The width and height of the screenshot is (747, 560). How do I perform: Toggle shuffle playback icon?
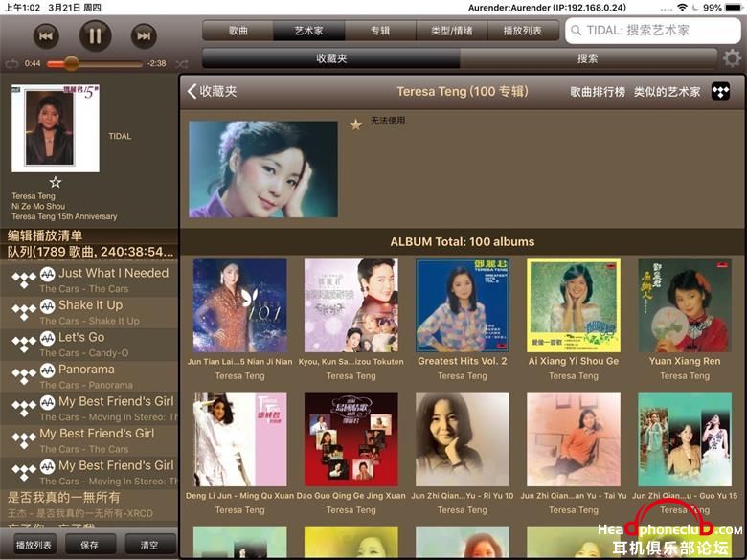(181, 63)
